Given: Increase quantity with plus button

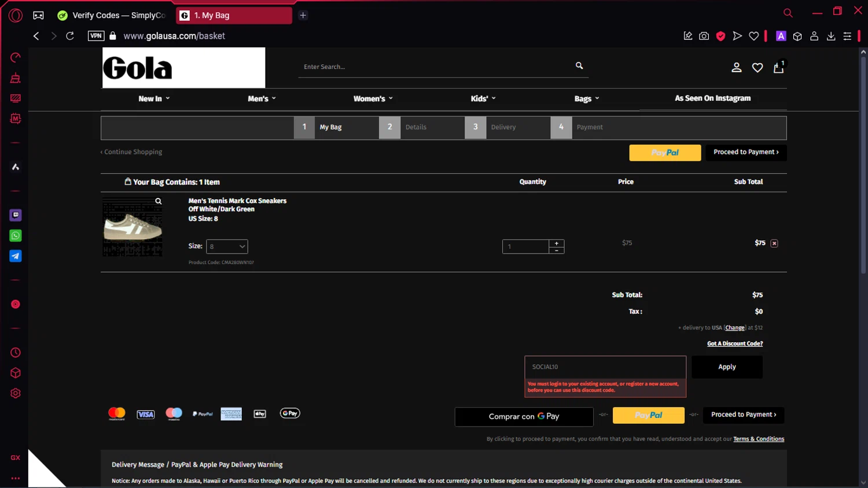Looking at the screenshot, I should coord(556,243).
